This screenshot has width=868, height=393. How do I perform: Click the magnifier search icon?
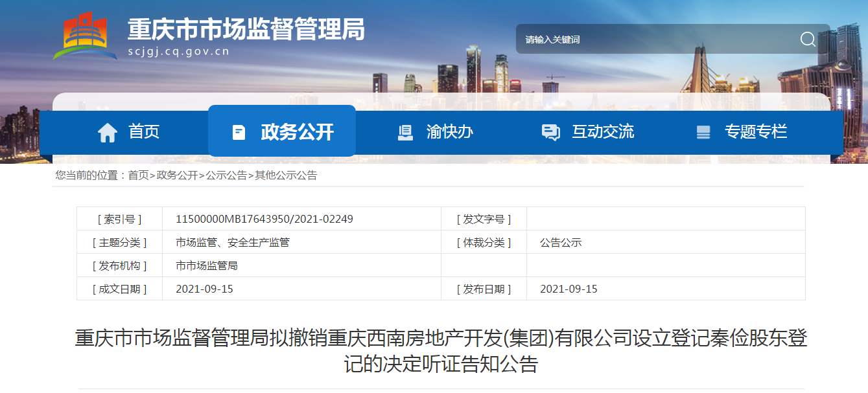coord(808,39)
